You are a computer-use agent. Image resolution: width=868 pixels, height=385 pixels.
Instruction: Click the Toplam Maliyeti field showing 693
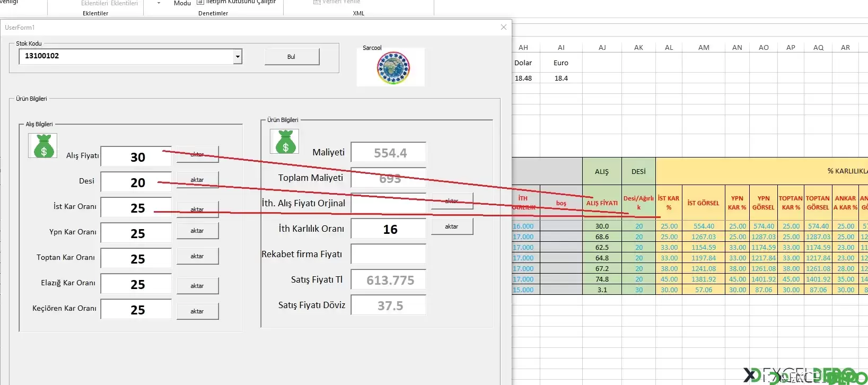389,178
